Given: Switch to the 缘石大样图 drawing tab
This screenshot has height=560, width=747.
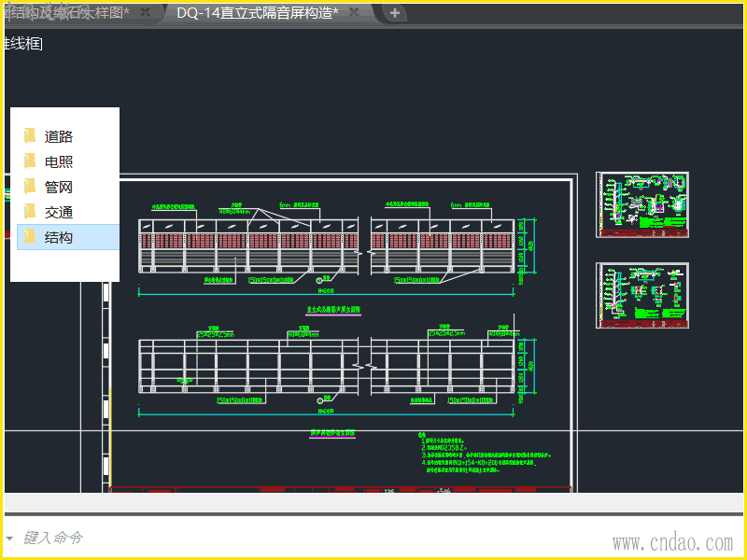Looking at the screenshot, I should 66,13.
